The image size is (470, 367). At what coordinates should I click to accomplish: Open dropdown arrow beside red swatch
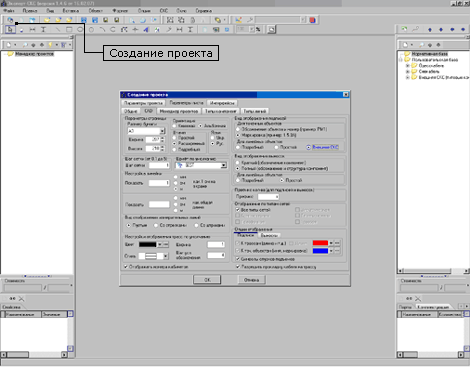click(x=331, y=243)
